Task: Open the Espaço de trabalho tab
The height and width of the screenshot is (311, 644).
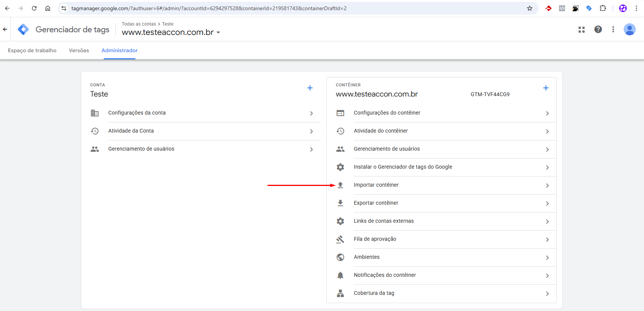Action: (x=32, y=50)
